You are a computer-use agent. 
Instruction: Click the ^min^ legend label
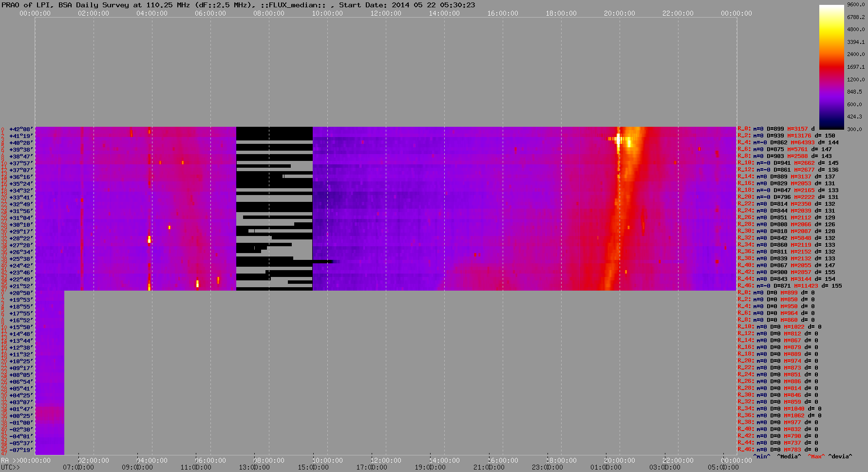click(x=762, y=456)
